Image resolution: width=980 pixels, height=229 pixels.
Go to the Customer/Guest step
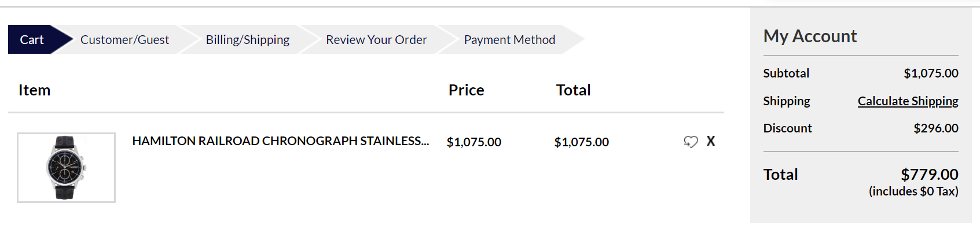pyautogui.click(x=124, y=39)
